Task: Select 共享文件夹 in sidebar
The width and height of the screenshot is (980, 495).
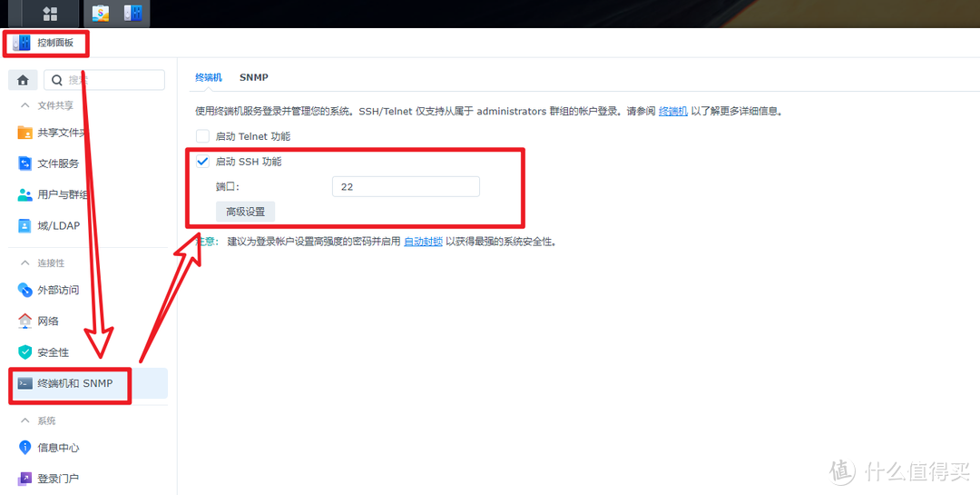Action: point(63,133)
